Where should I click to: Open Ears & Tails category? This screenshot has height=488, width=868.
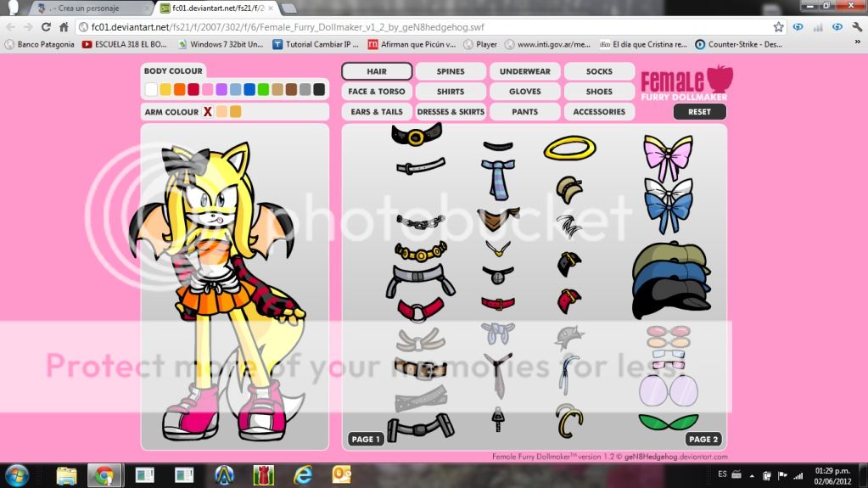tap(377, 111)
